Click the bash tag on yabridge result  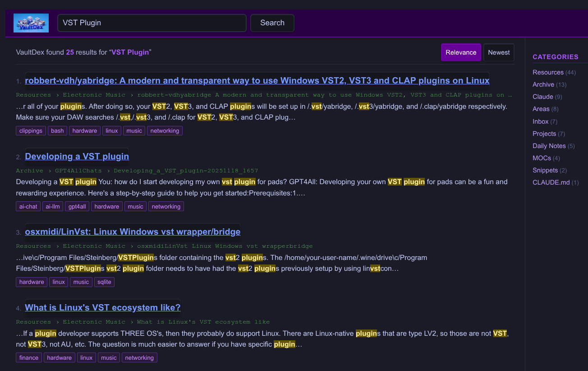[57, 131]
